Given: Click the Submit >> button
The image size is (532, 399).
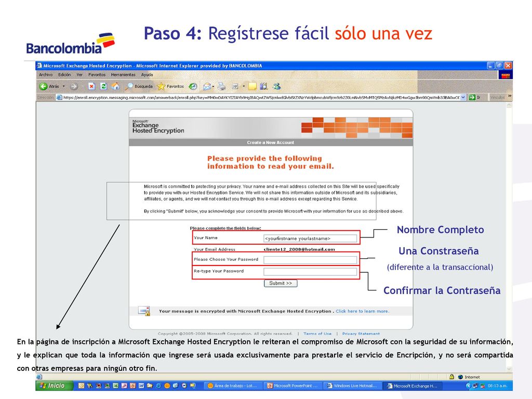Looking at the screenshot, I should click(281, 283).
